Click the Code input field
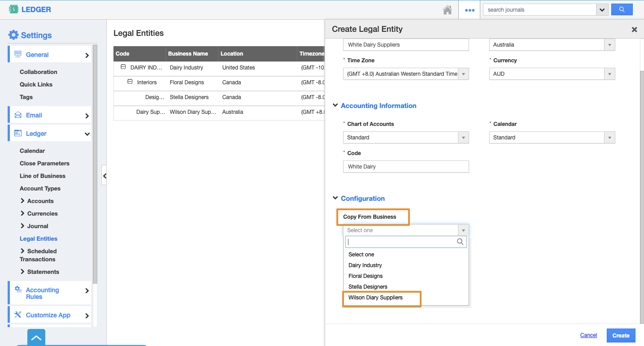The image size is (644, 346). (x=405, y=167)
